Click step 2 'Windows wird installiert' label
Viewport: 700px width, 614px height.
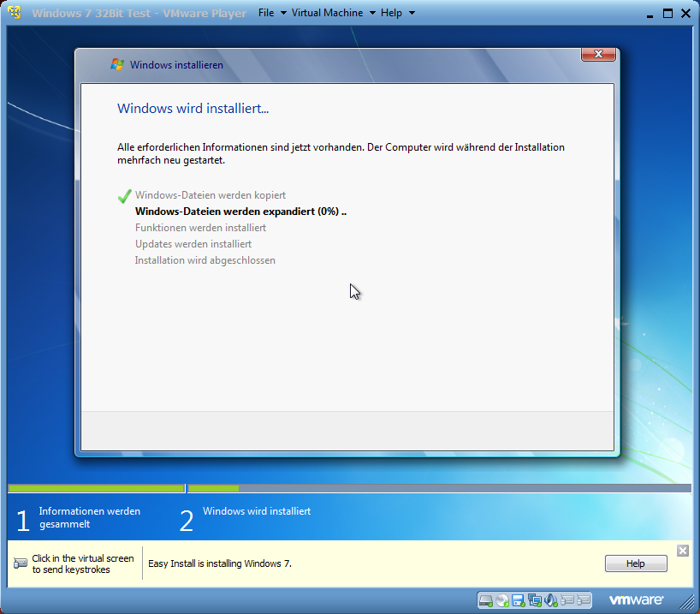point(257,511)
